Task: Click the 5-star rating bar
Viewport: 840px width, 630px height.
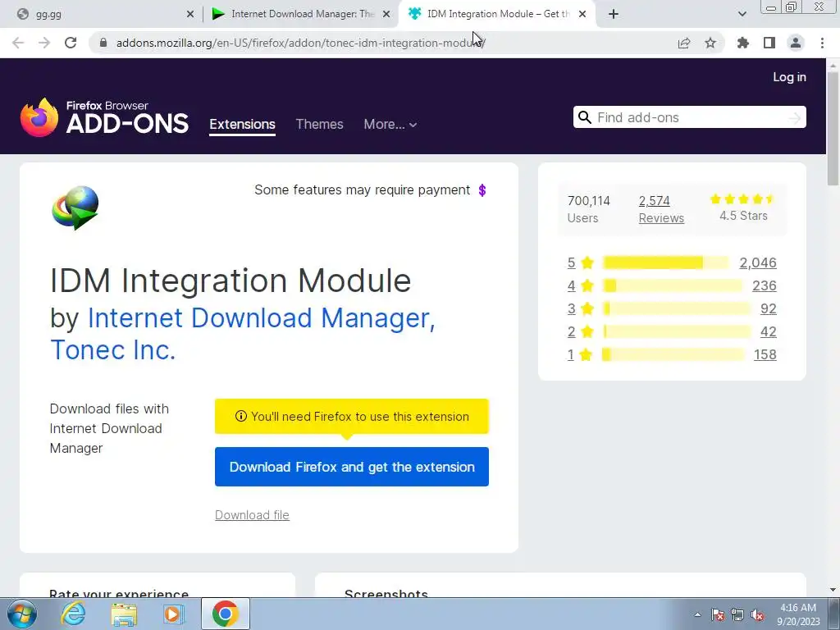Action: coord(665,262)
